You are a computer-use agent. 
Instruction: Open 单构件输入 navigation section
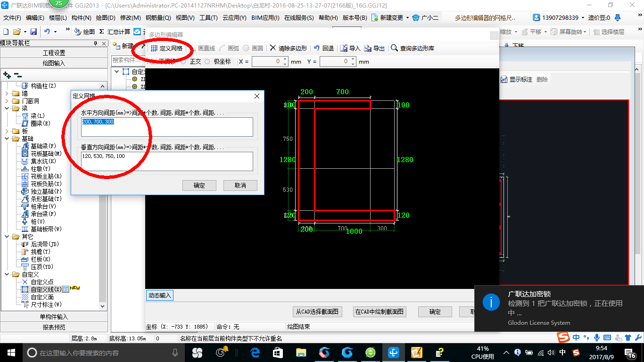(54, 317)
